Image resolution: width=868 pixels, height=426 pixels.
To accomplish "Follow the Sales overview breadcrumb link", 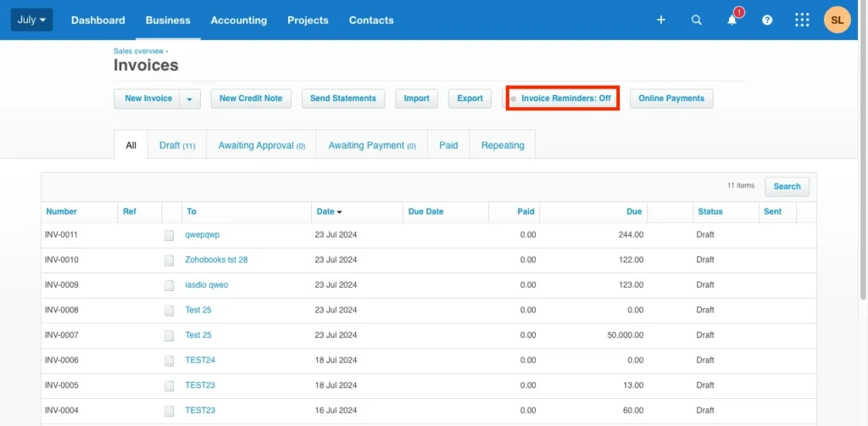I will [138, 51].
